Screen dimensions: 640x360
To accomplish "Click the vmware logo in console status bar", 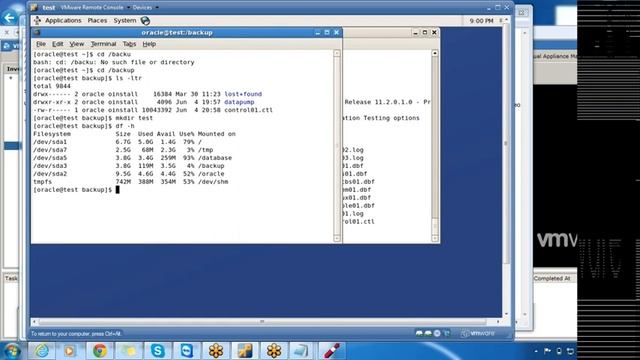I will pyautogui.click(x=478, y=333).
